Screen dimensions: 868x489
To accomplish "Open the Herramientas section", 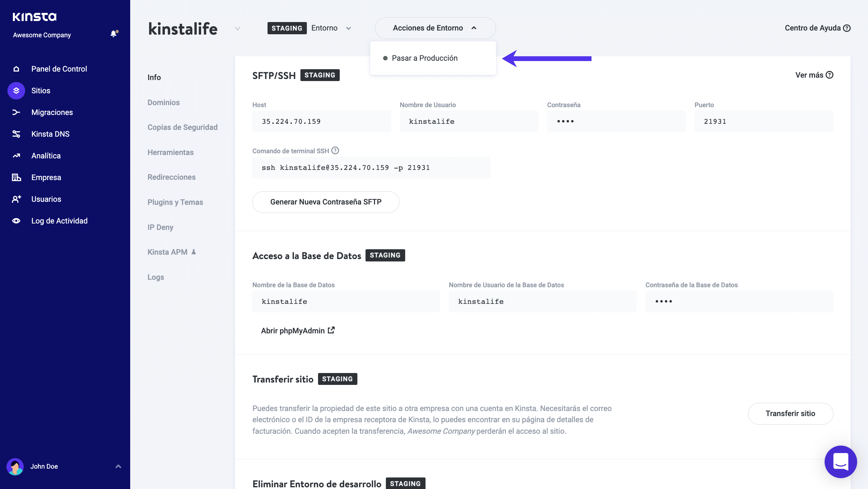I will [171, 153].
